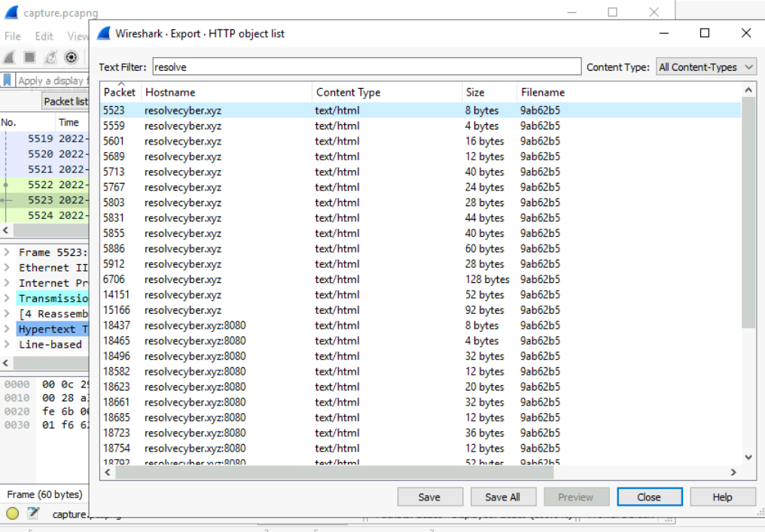Open the Content Type dropdown
Screen dimensions: 765x532
(706, 67)
